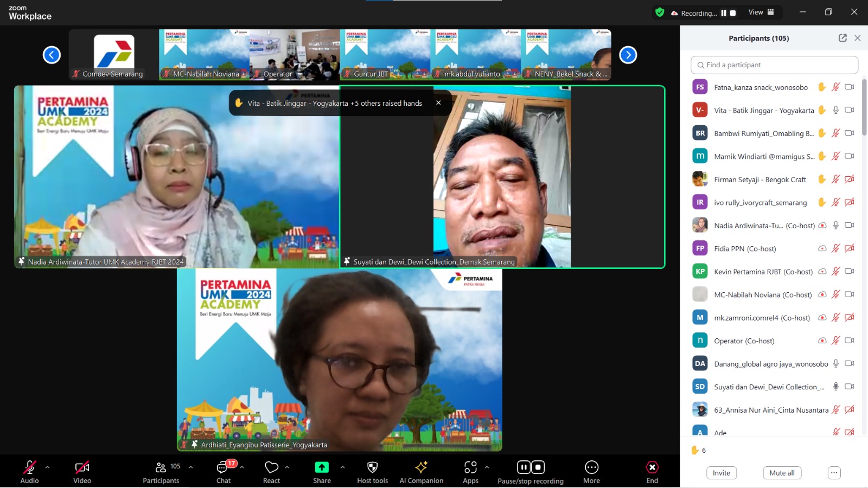Open the React emoji menu
868x488 pixels.
[271, 471]
